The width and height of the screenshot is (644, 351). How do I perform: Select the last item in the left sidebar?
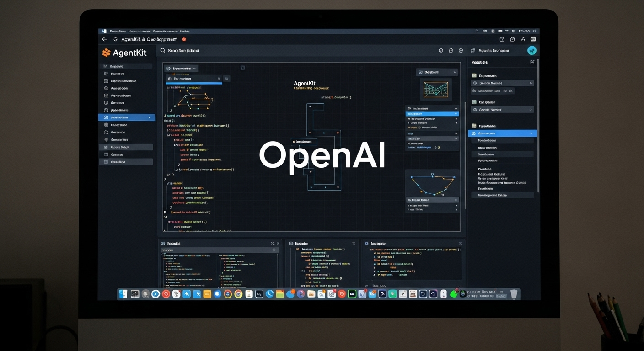click(125, 162)
